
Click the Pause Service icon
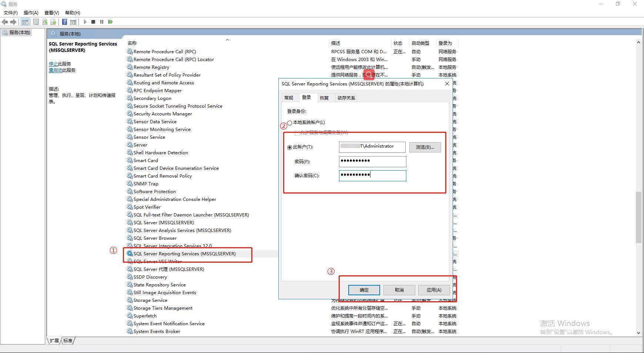click(x=102, y=22)
